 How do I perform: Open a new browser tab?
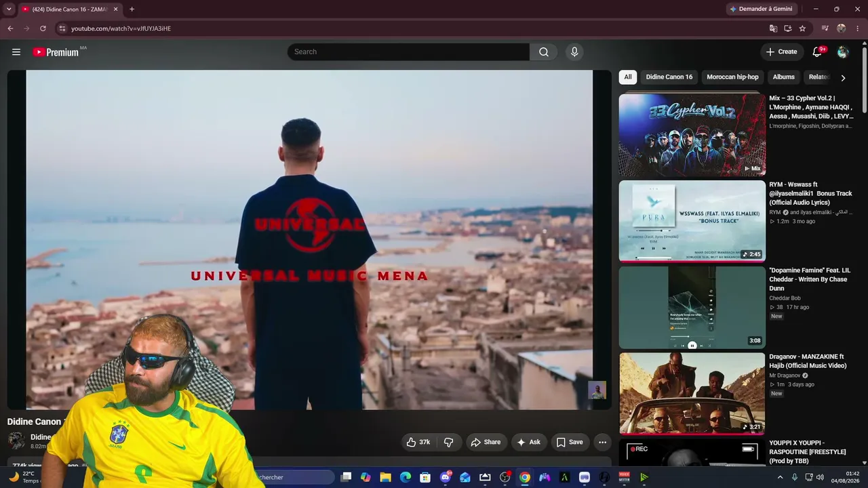(x=132, y=9)
